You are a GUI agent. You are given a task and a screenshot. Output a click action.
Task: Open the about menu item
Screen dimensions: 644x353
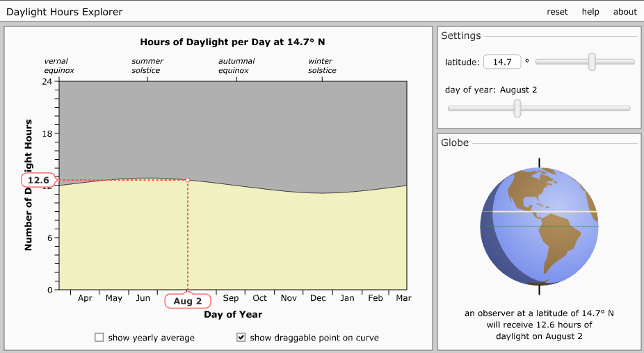625,12
